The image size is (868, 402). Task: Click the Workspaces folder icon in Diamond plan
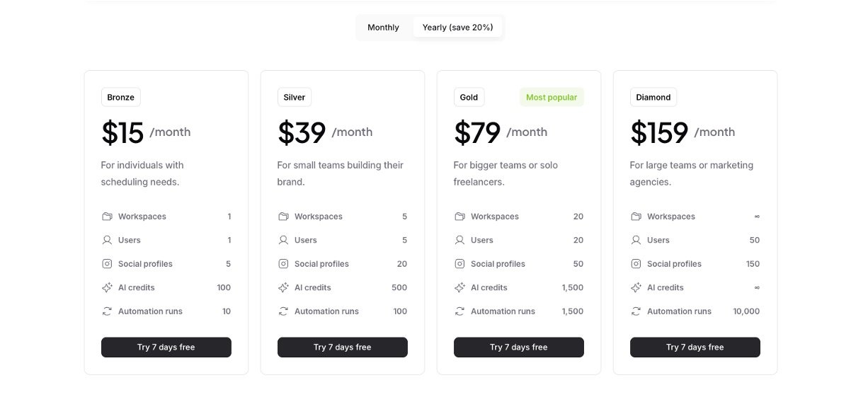tap(636, 217)
